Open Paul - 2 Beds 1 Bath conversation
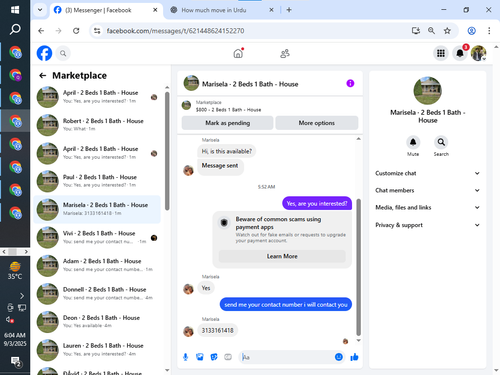This screenshot has width=500, height=375. [x=97, y=181]
